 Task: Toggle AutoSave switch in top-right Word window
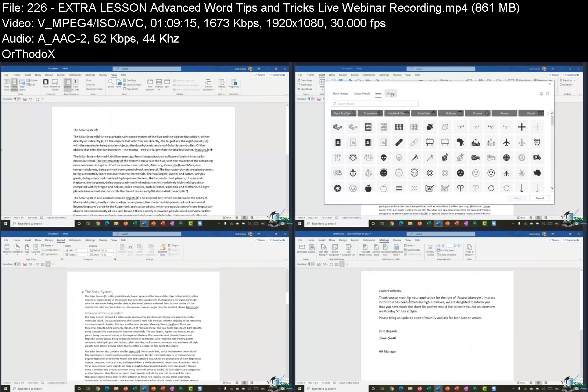[x=311, y=99]
